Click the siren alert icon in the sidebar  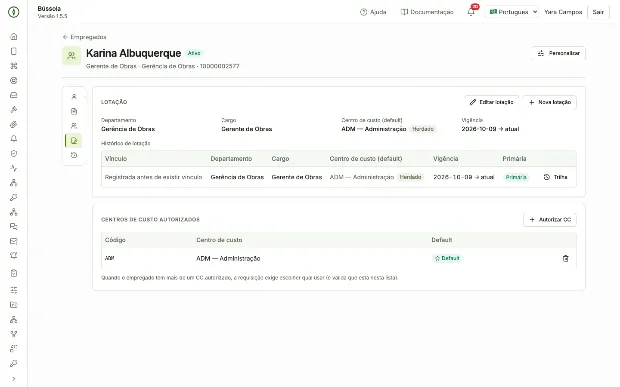(x=14, y=256)
